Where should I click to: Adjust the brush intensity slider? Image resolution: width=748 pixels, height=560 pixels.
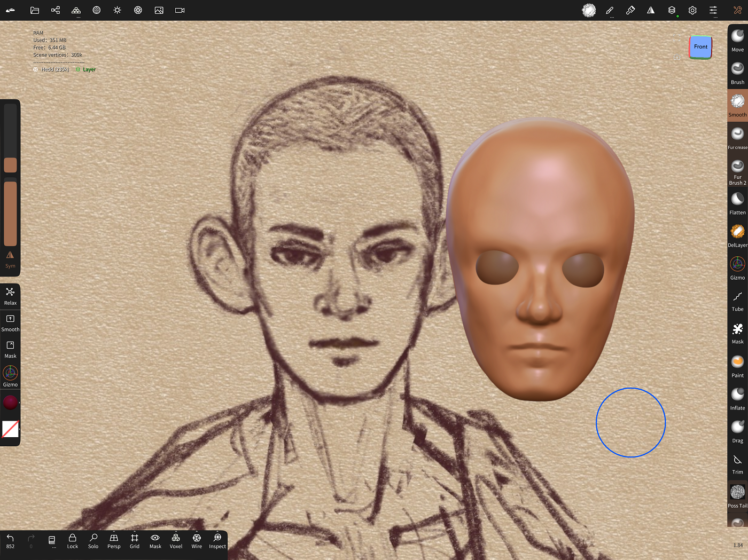pyautogui.click(x=10, y=212)
